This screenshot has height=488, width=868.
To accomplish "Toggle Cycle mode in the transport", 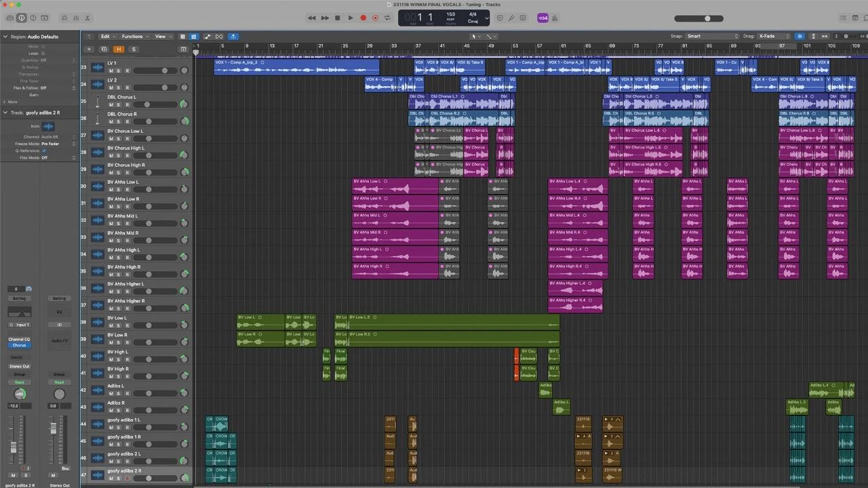I will (x=387, y=18).
